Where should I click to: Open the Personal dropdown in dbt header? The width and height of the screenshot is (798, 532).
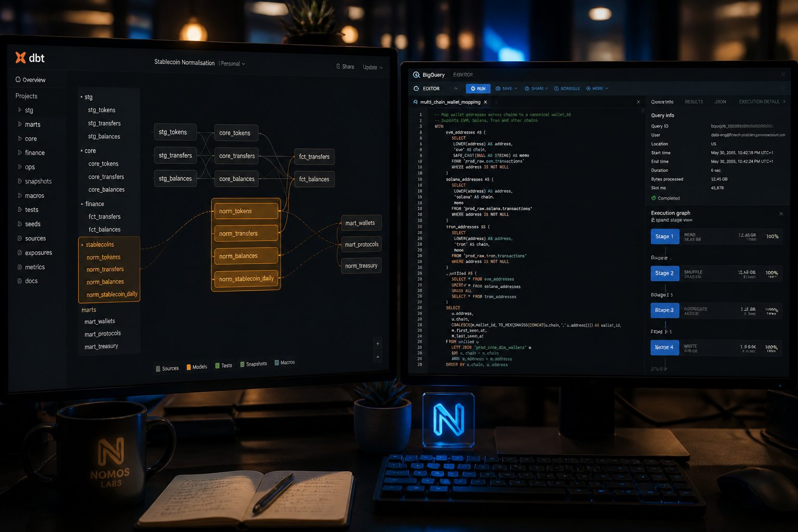tap(232, 63)
